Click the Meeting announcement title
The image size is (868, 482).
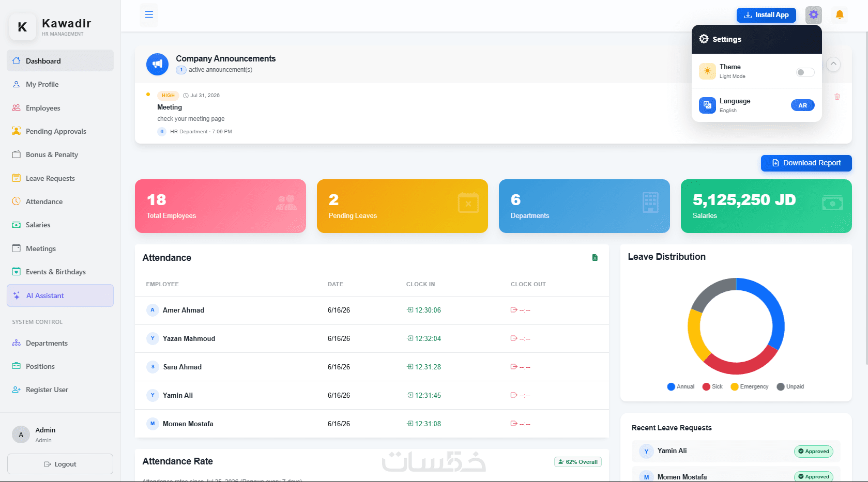(170, 107)
